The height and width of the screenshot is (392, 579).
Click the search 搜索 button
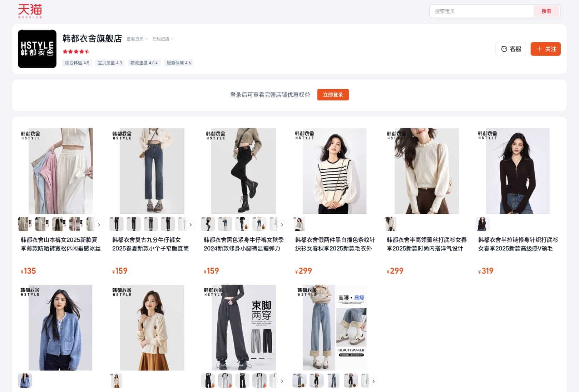click(546, 11)
